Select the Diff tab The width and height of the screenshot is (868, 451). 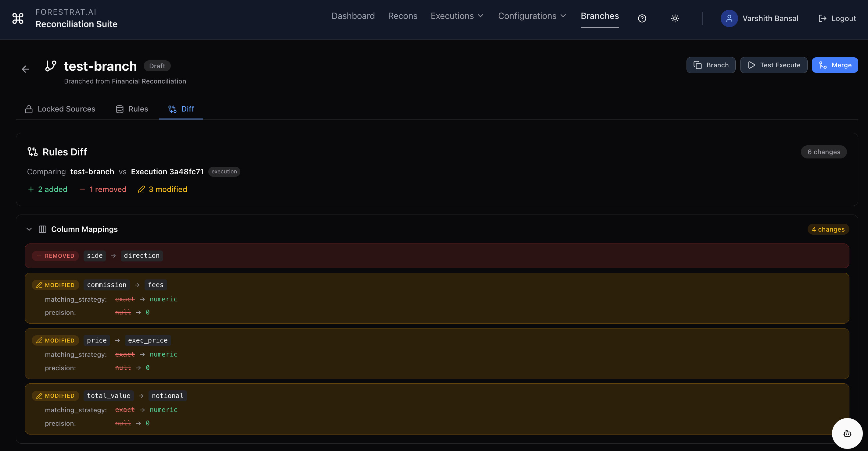click(x=181, y=109)
